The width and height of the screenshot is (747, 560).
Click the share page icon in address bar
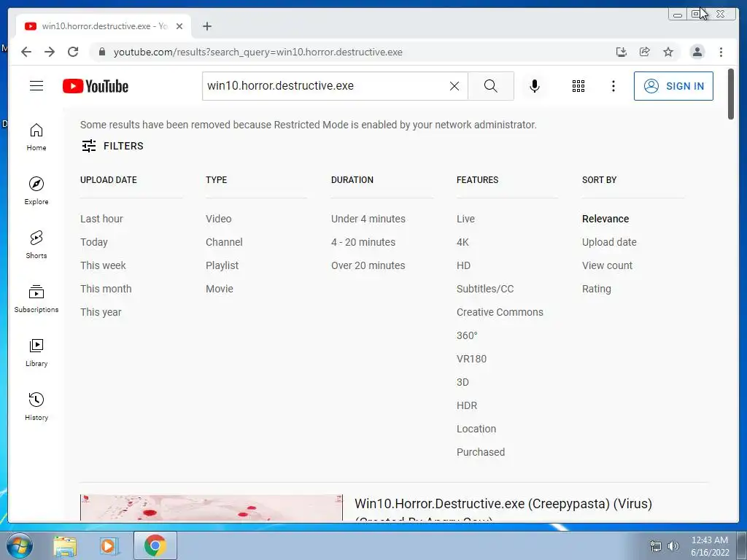(x=645, y=52)
